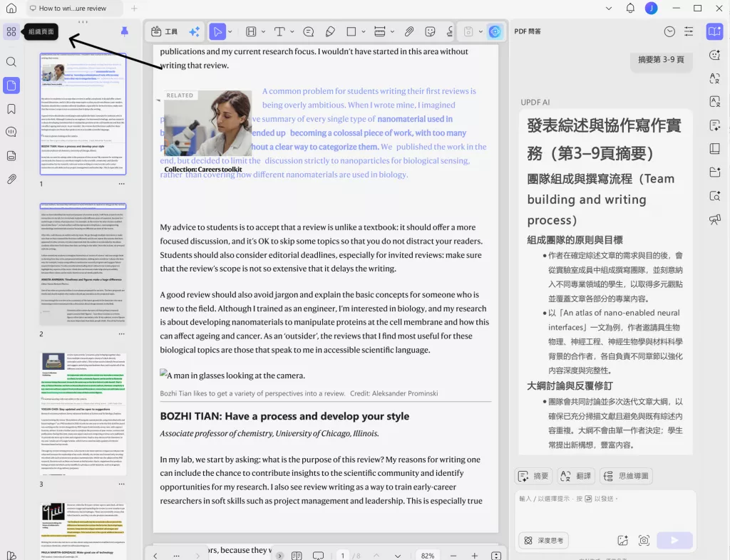This screenshot has height=560, width=730.
Task: Open the attachments paperclip in left sidebar
Action: click(11, 179)
